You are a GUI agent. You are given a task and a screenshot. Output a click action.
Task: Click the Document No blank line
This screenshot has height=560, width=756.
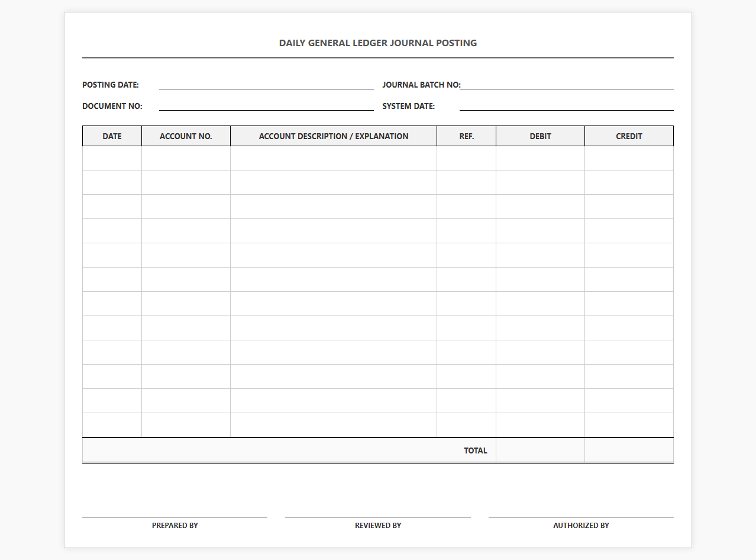pyautogui.click(x=266, y=106)
